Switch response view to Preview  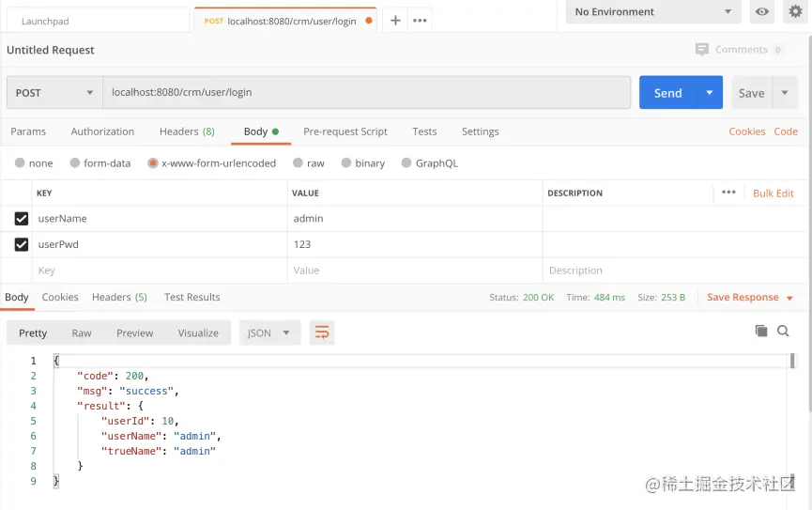(134, 332)
